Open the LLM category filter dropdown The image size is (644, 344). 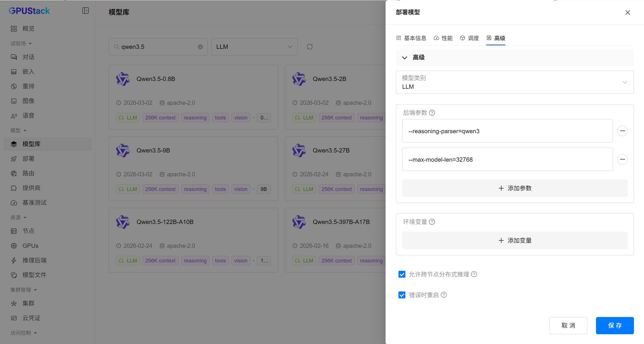254,47
